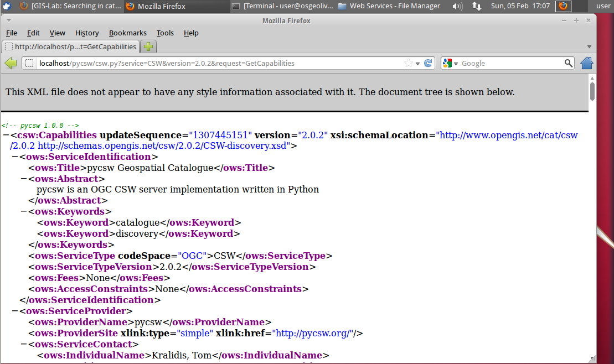Screen dimensions: 614x364
Task: Reload the page with the refresh icon
Action: point(428,63)
